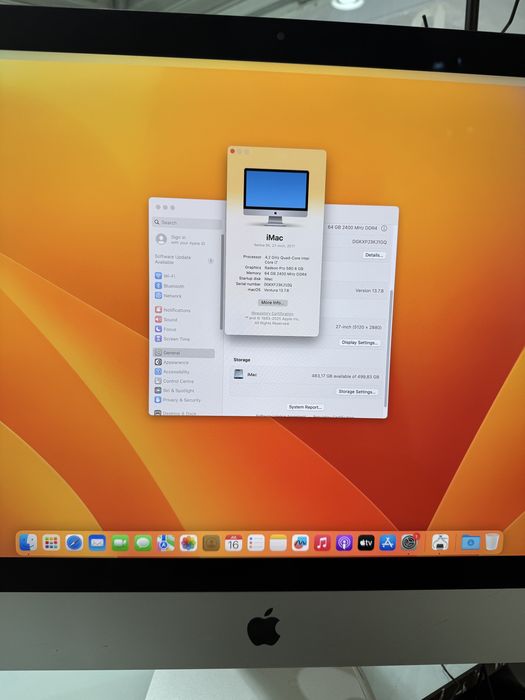The image size is (525, 700).
Task: Open the Downloads folder in the Dock
Action: click(470, 542)
